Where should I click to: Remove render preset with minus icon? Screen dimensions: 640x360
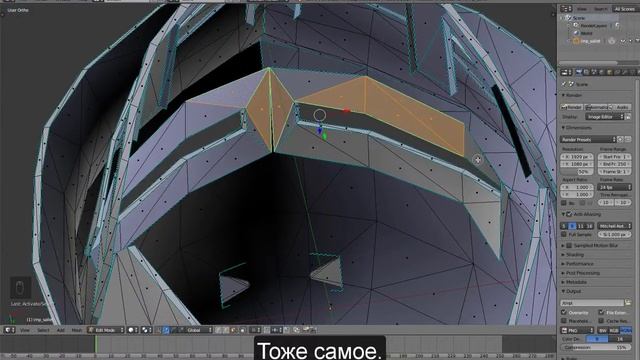[x=628, y=139]
